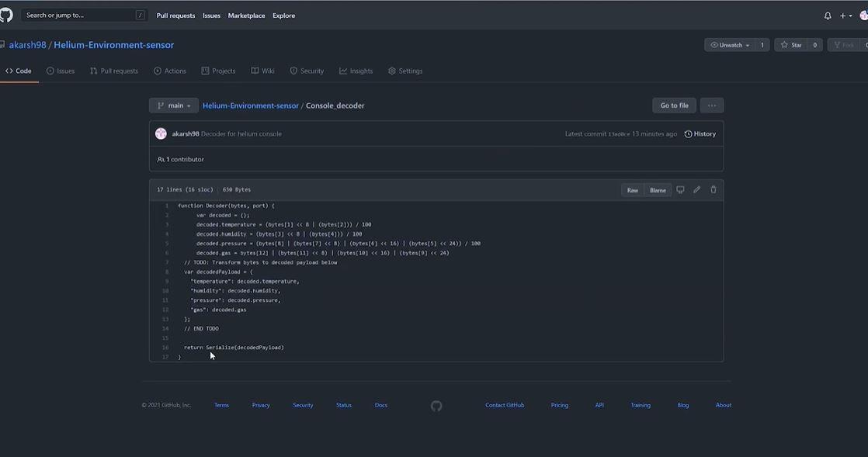Open the Contact GitHub footer link
Viewport: 868px width, 457px height.
[x=505, y=405]
